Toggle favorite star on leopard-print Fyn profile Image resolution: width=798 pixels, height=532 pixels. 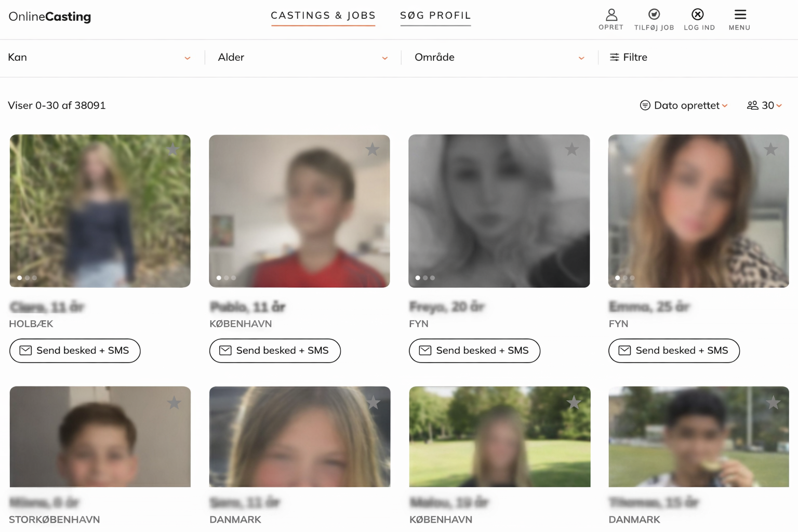pos(770,150)
